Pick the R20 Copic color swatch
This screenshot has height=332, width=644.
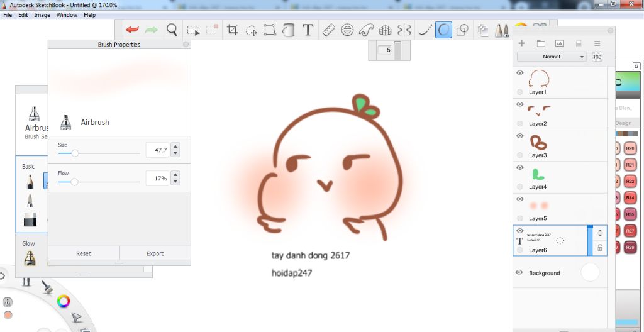coord(630,148)
